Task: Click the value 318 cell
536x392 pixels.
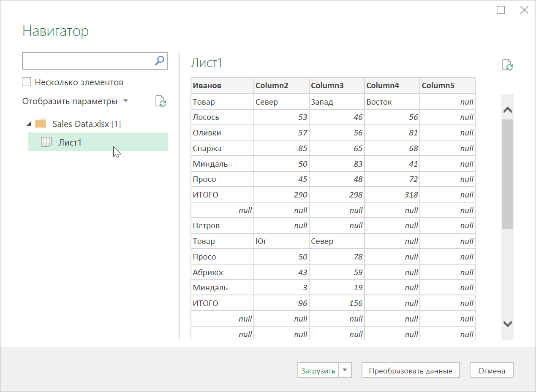Action: coord(392,195)
